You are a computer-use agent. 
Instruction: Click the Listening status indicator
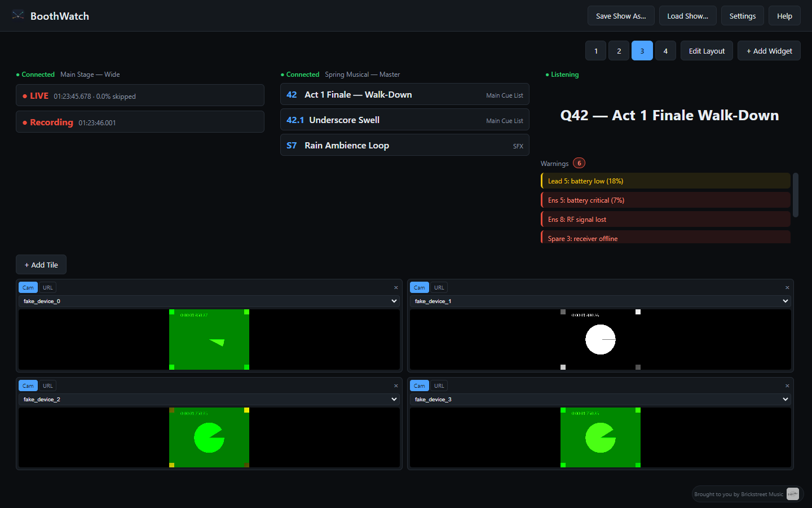[x=562, y=75]
